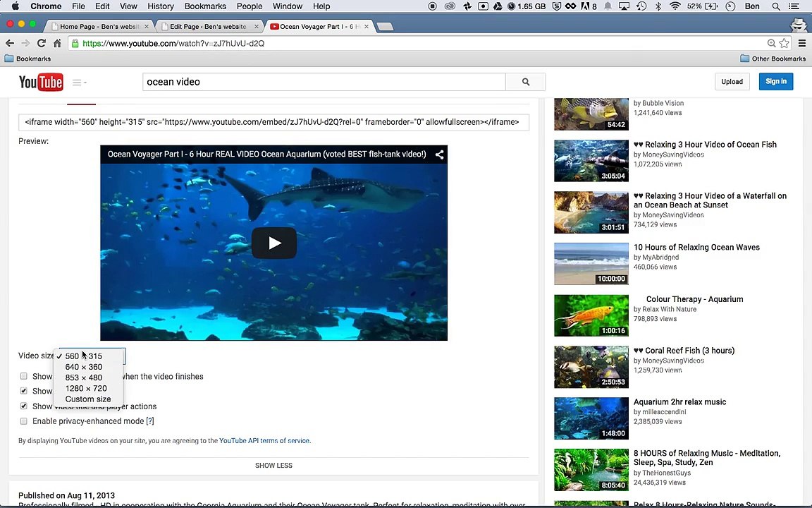Click the Wi-Fi status icon
The image size is (812, 508).
675,6
